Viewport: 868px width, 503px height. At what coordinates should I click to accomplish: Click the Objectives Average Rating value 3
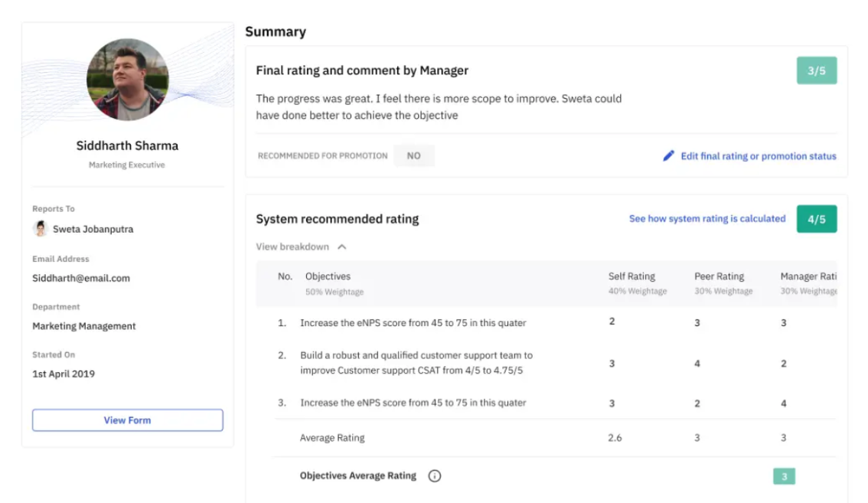click(784, 476)
